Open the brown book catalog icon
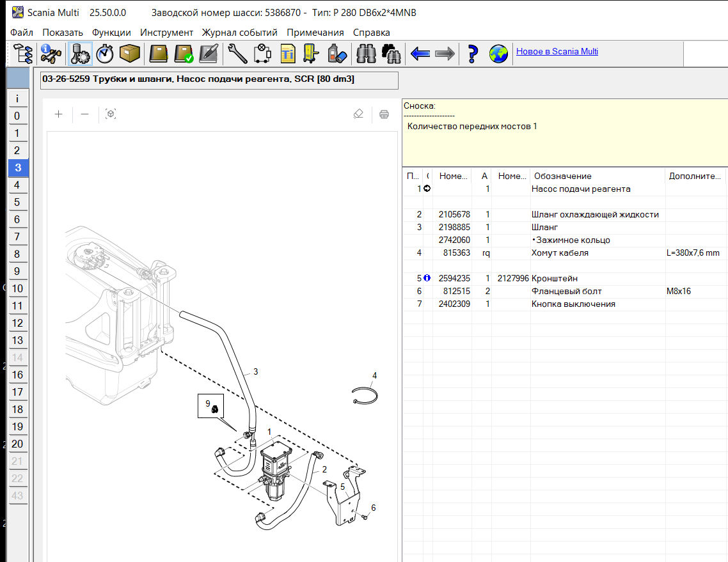 tap(158, 53)
